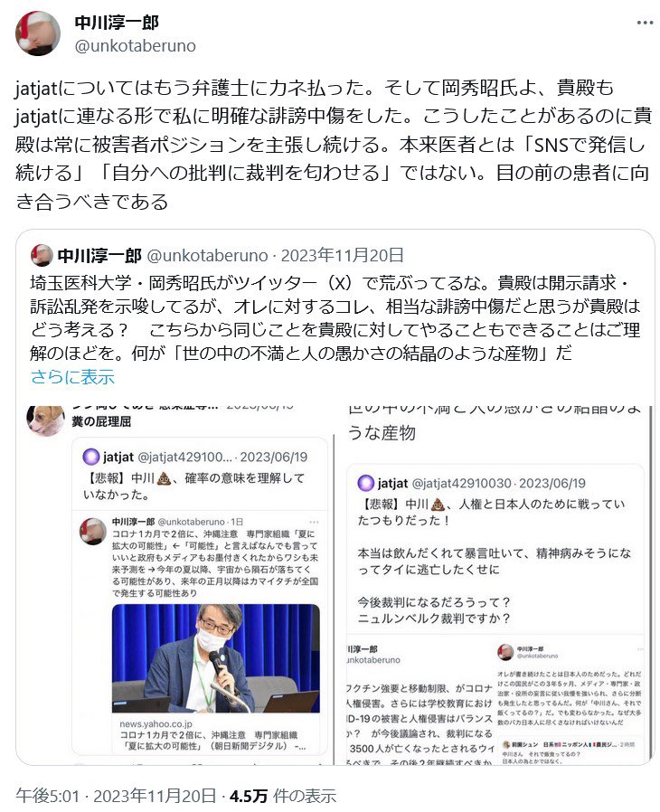Click the display name 中川淳一郎 at top
This screenshot has height=812, width=660.
click(117, 23)
